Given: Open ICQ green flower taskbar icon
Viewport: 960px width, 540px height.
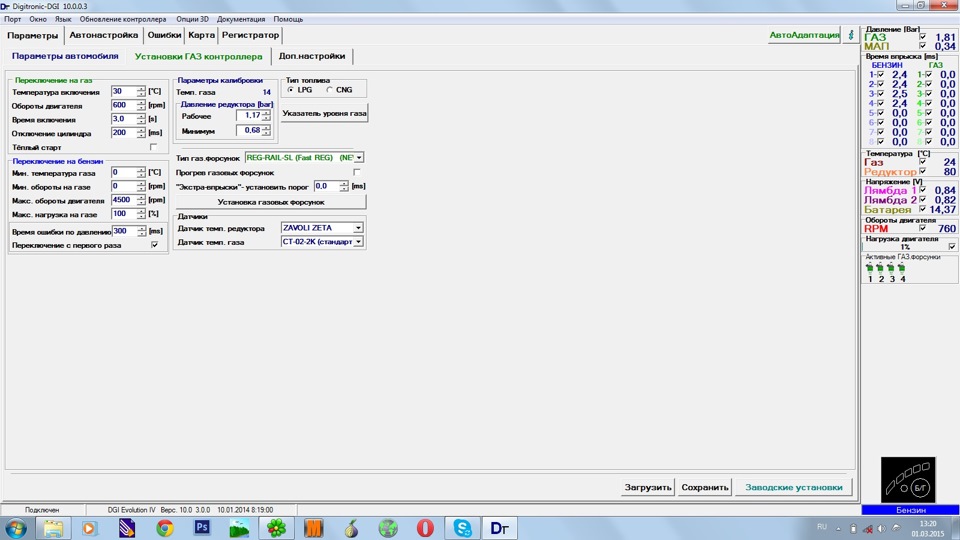Looking at the screenshot, I should pos(276,528).
